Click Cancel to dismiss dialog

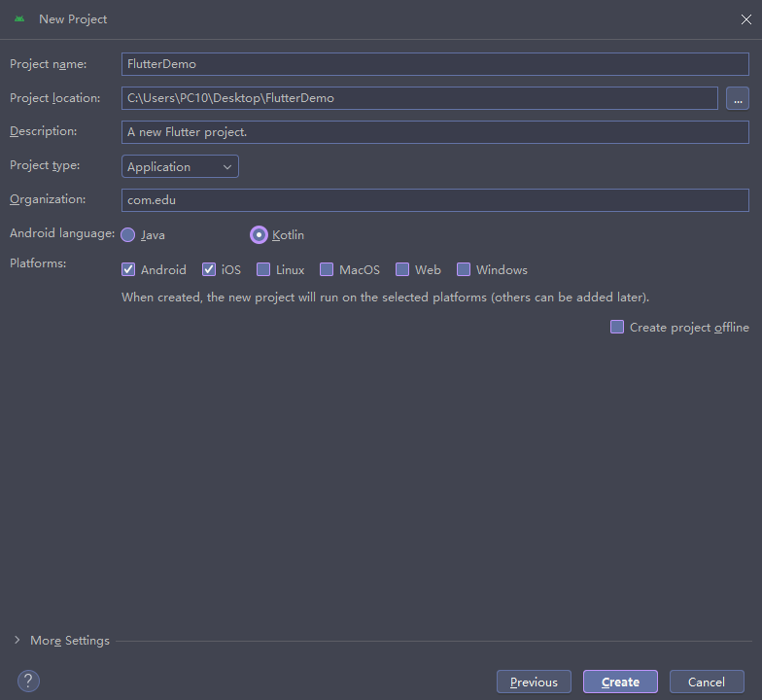(707, 682)
